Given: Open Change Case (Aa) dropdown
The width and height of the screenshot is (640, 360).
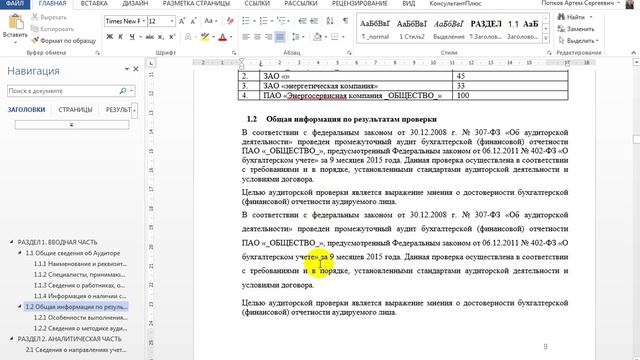Looking at the screenshot, I should click(211, 21).
